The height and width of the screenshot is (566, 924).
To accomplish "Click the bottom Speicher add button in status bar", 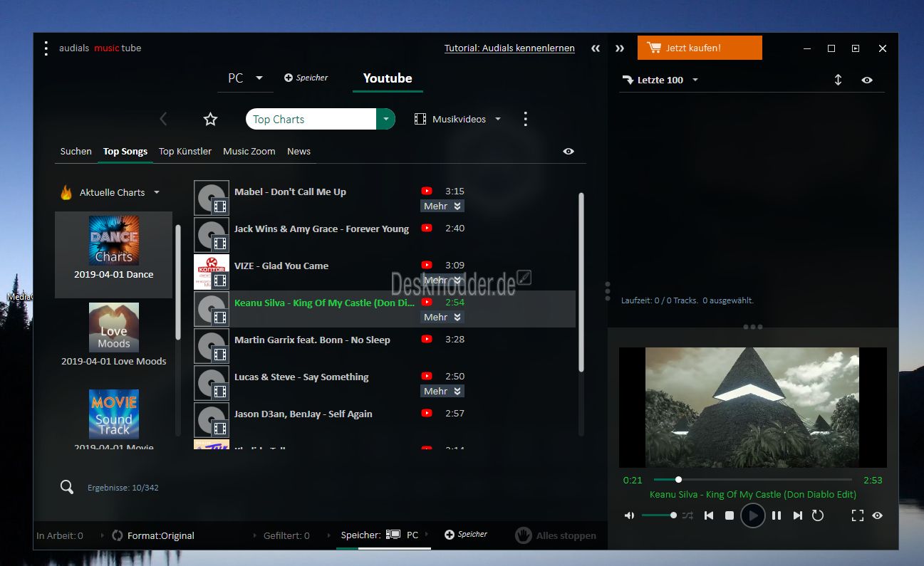I will click(466, 534).
